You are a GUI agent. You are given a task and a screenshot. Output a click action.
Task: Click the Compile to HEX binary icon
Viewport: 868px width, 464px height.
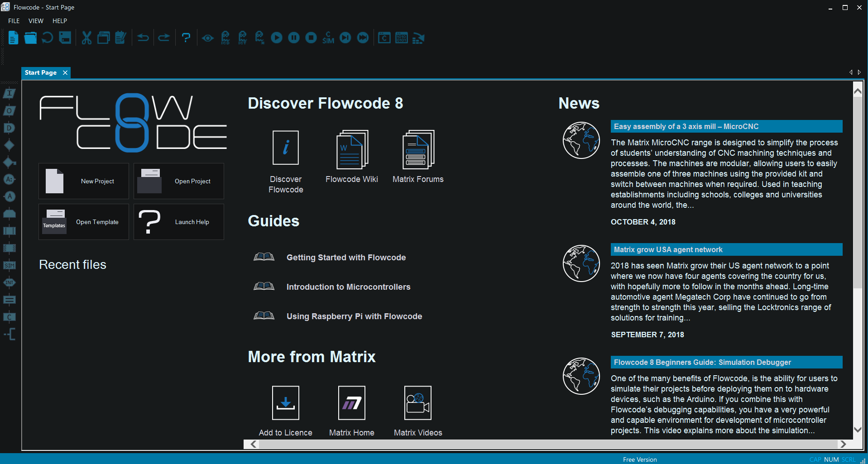[402, 38]
